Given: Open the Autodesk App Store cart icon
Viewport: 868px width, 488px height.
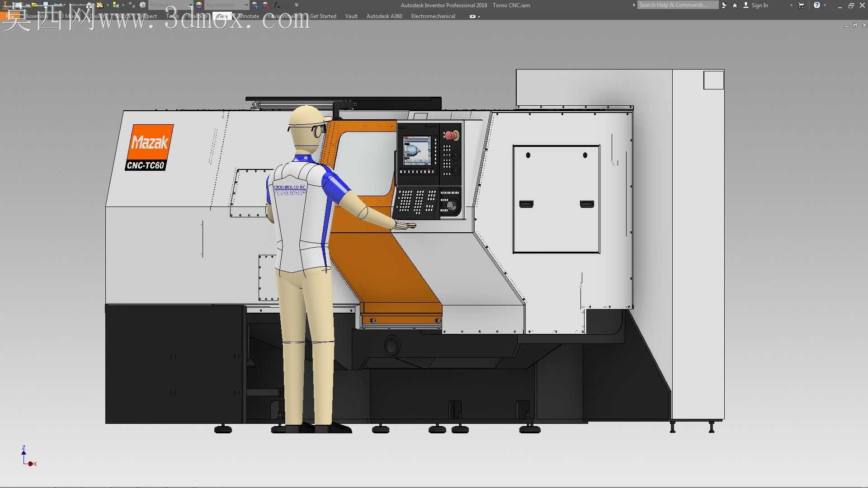Looking at the screenshot, I should (801, 5).
